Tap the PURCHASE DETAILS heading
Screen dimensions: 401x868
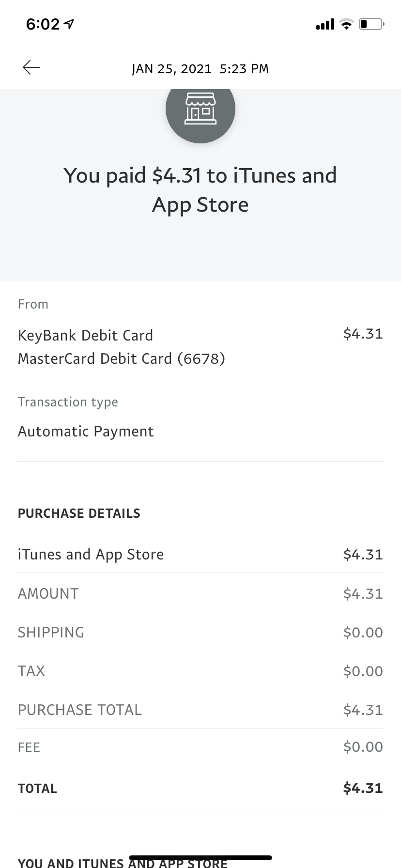[79, 513]
